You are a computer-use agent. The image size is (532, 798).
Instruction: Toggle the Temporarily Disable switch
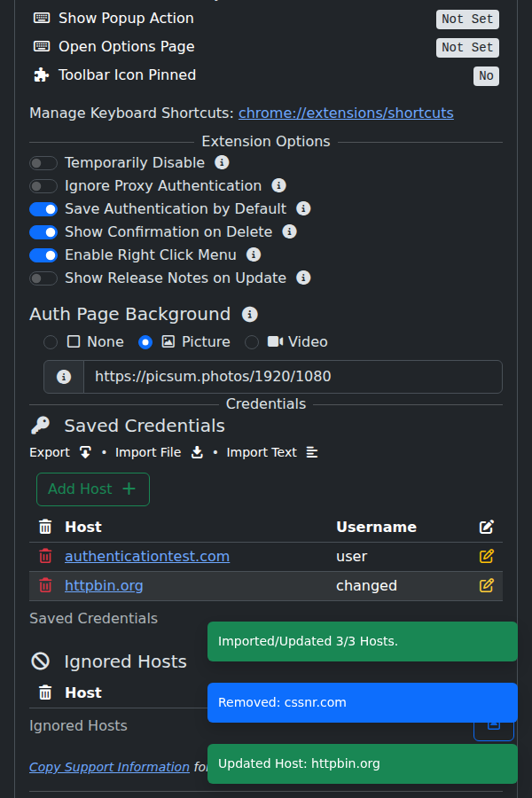point(43,163)
